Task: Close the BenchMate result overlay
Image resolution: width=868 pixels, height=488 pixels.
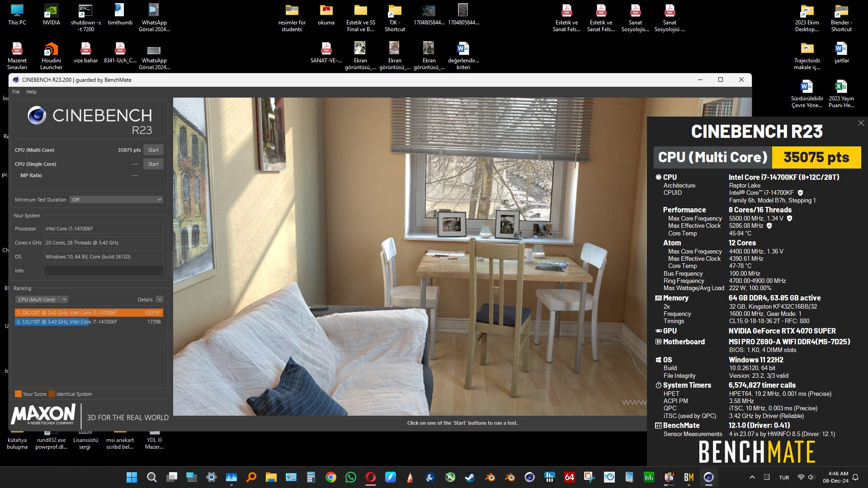Action: point(861,123)
